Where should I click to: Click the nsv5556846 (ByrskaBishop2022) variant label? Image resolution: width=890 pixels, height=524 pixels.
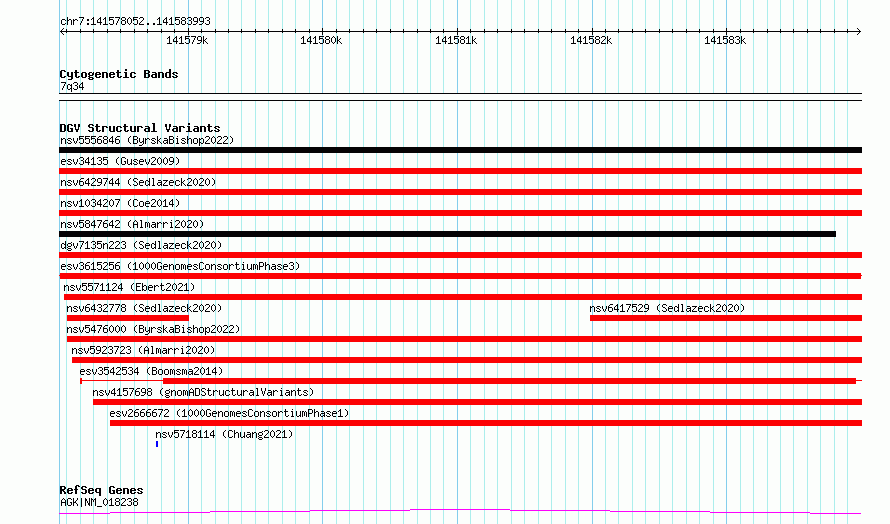[x=147, y=140]
